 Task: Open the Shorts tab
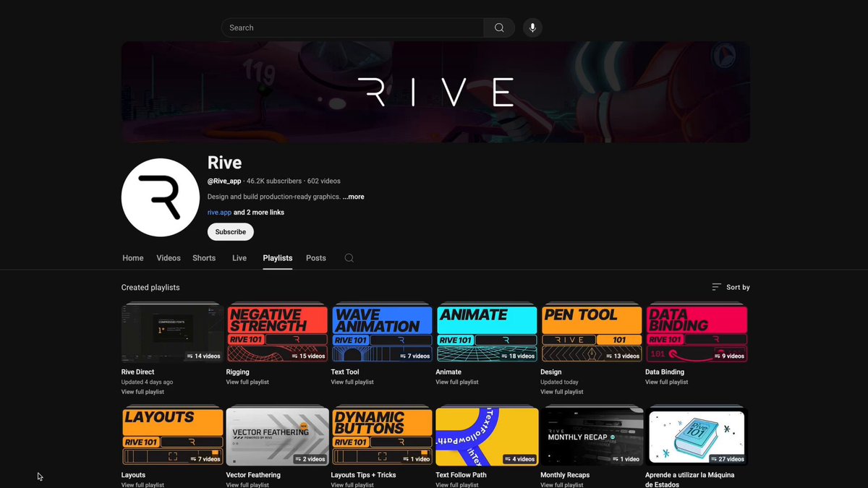(204, 258)
